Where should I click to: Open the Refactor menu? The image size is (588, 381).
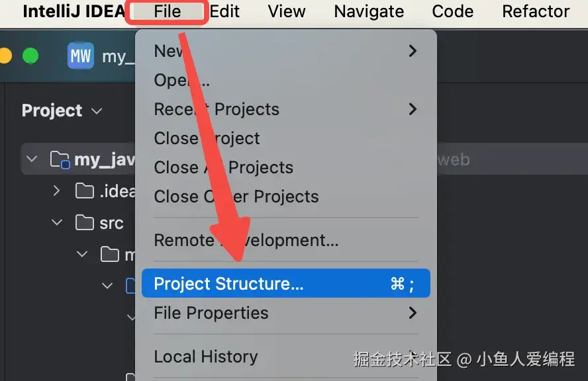(x=536, y=11)
